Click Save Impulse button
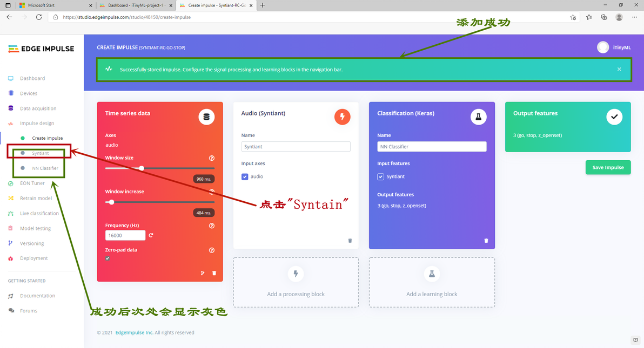Viewport: 644px width, 348px height. click(608, 167)
